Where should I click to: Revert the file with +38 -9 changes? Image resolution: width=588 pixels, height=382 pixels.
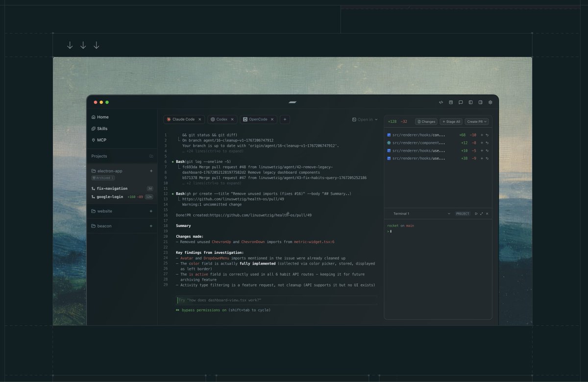click(487, 158)
